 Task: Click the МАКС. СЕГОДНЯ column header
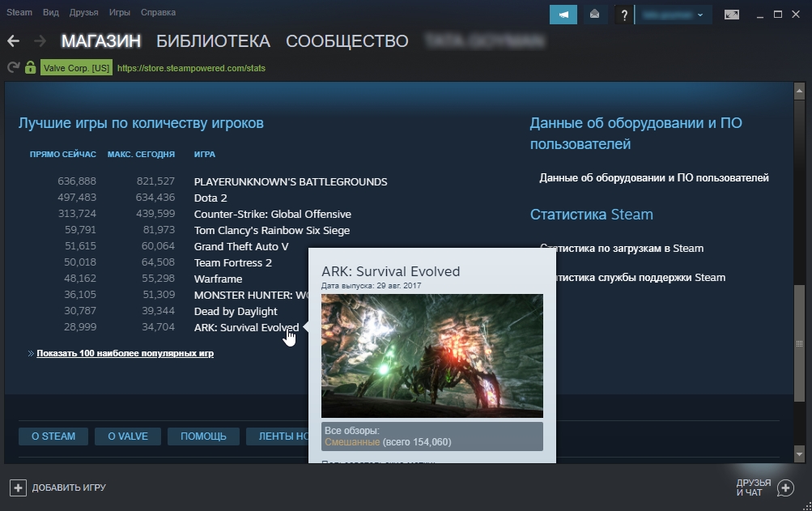pyautogui.click(x=141, y=155)
